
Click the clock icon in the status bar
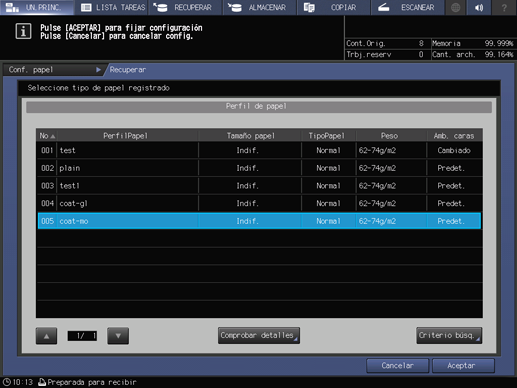coord(6,382)
